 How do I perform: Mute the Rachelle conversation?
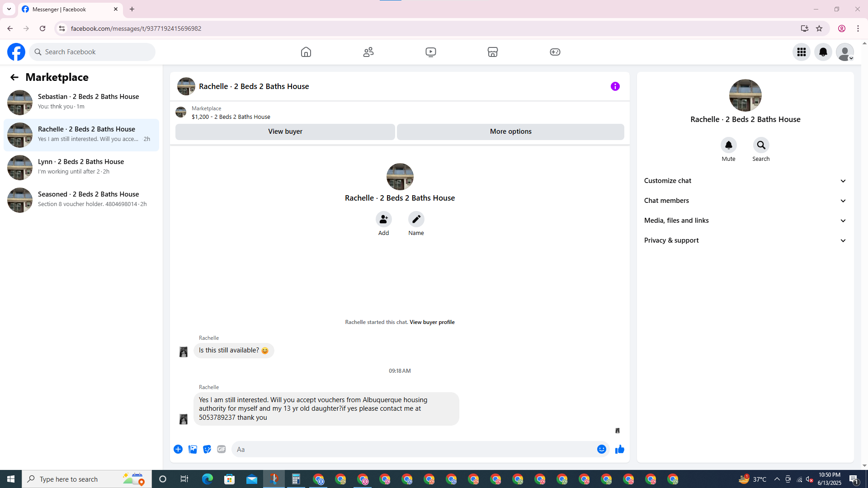pyautogui.click(x=729, y=145)
